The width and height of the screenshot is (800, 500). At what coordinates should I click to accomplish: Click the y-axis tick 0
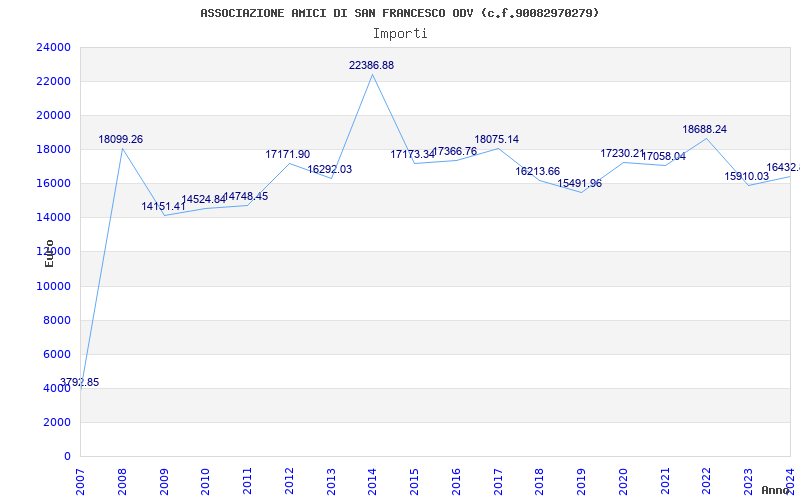67,457
